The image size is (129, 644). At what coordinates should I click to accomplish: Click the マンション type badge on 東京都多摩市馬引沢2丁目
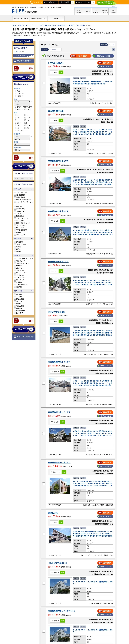pyautogui.click(x=55, y=372)
